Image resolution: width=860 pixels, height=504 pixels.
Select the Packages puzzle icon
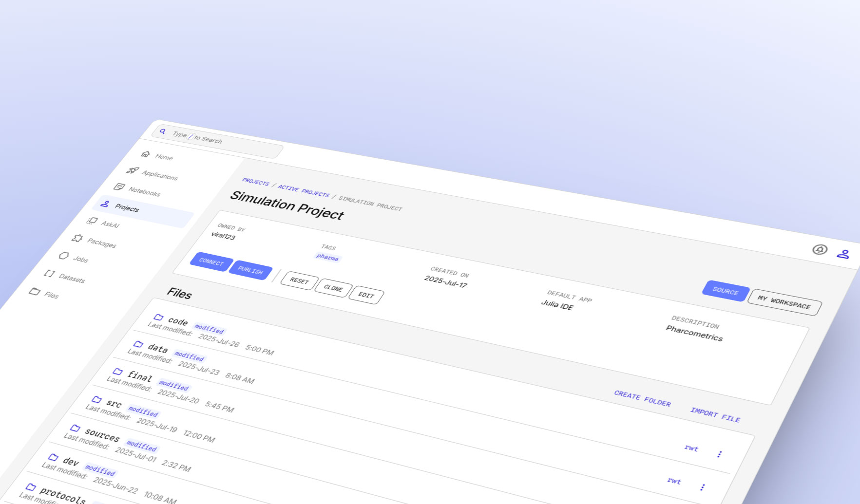77,238
